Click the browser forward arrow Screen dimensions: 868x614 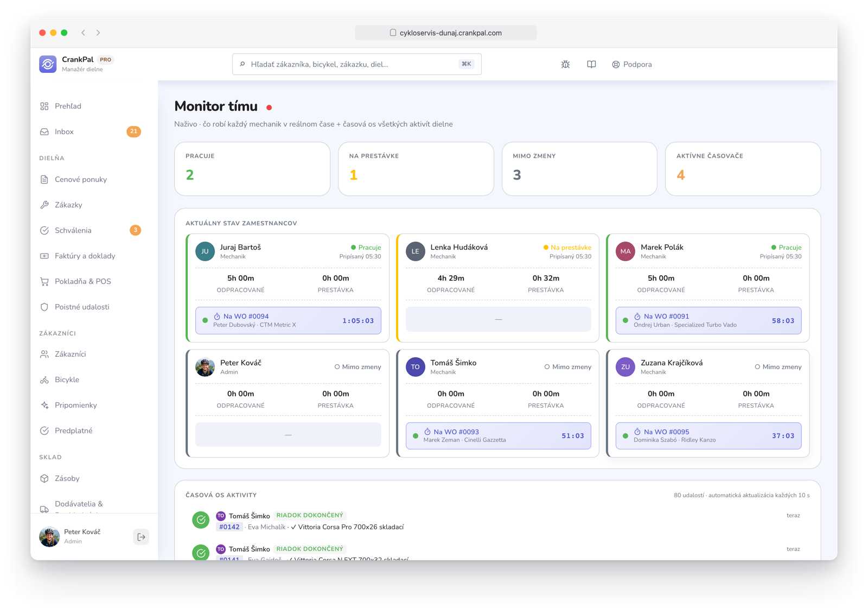tap(98, 33)
